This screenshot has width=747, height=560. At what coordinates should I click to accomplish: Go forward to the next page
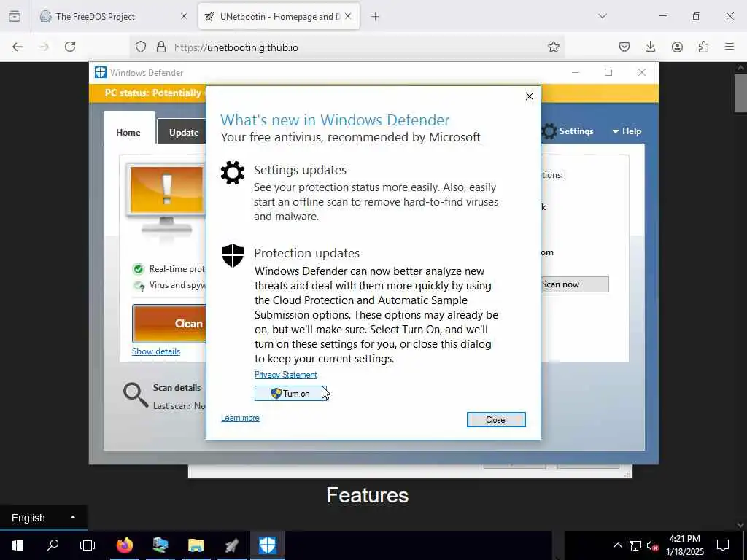[x=44, y=47]
